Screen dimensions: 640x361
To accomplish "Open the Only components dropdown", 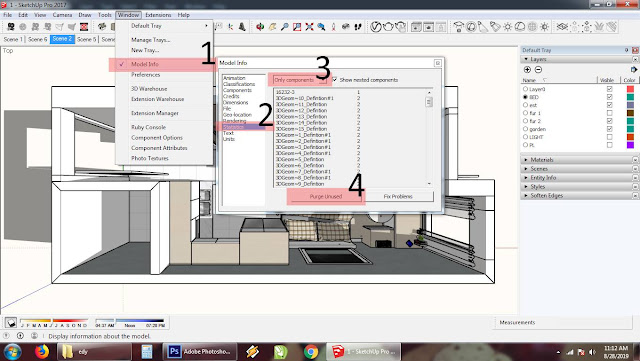I will click(300, 80).
